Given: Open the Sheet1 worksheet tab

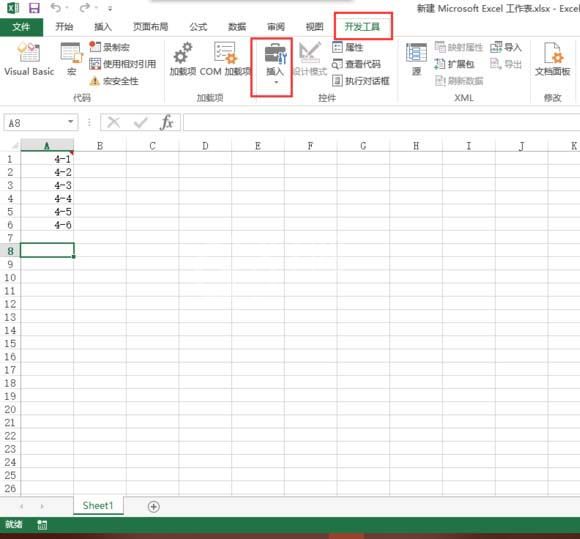Looking at the screenshot, I should coord(98,506).
